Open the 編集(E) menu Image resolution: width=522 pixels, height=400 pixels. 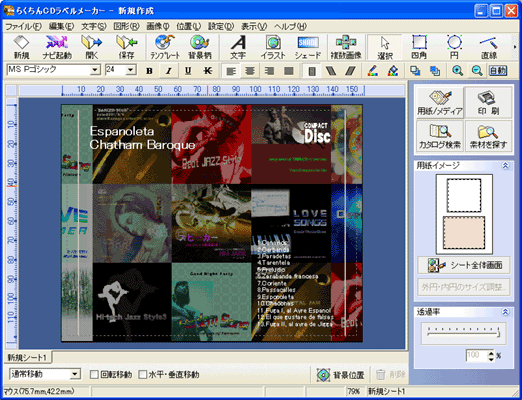click(61, 26)
